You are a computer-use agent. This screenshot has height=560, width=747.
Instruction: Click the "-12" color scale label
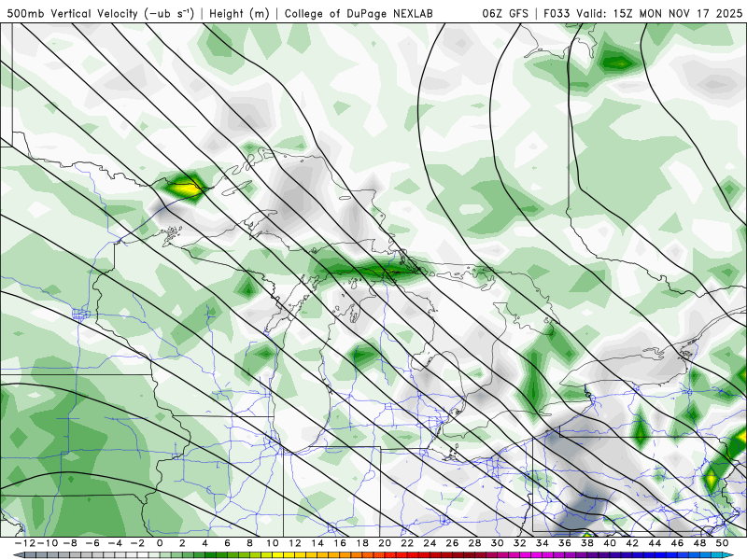pos(24,543)
